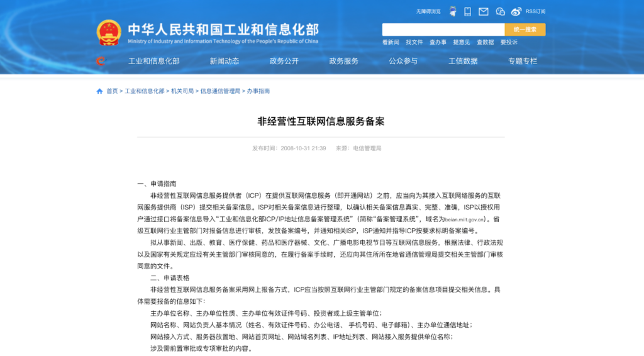
Task: Click the domain text beian.miit.gov.cn
Action: pos(465,220)
